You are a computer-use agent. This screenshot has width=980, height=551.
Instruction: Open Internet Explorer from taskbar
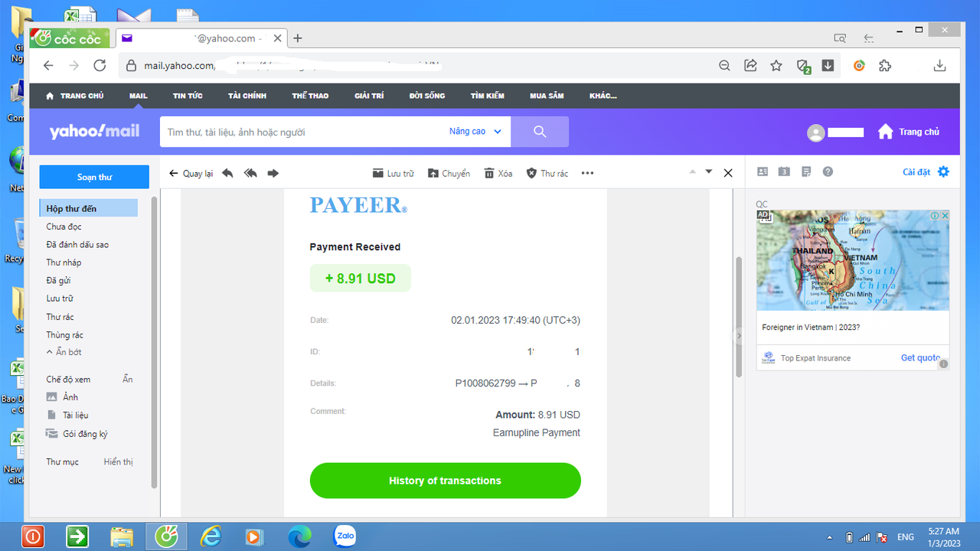[x=211, y=536]
